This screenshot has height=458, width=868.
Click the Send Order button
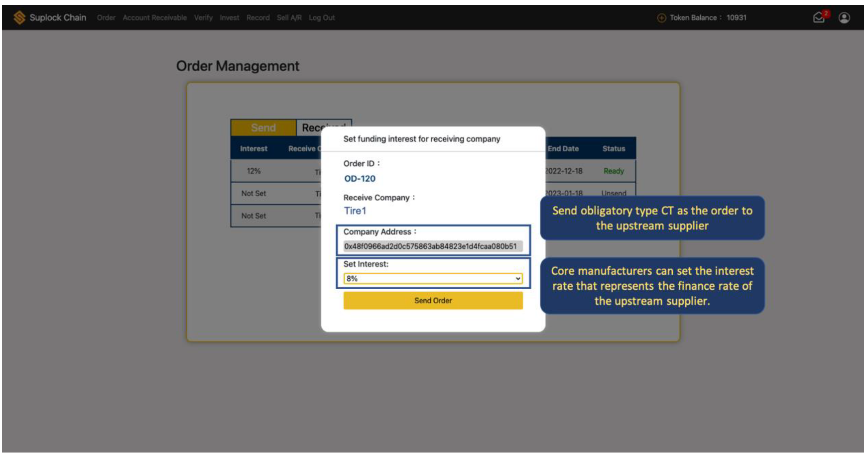point(433,301)
